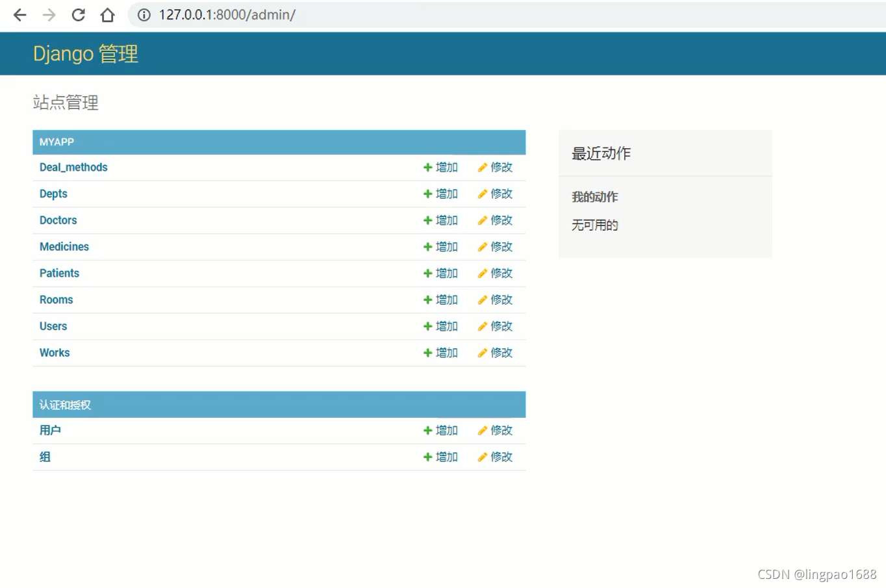Add a new Medicines entry (增加)
The height and width of the screenshot is (588, 886).
click(x=440, y=247)
